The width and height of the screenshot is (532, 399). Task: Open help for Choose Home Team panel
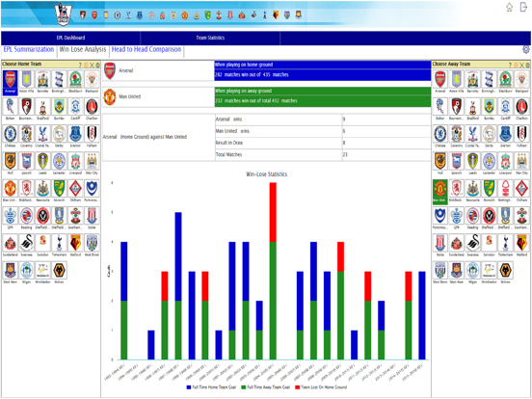(x=80, y=65)
